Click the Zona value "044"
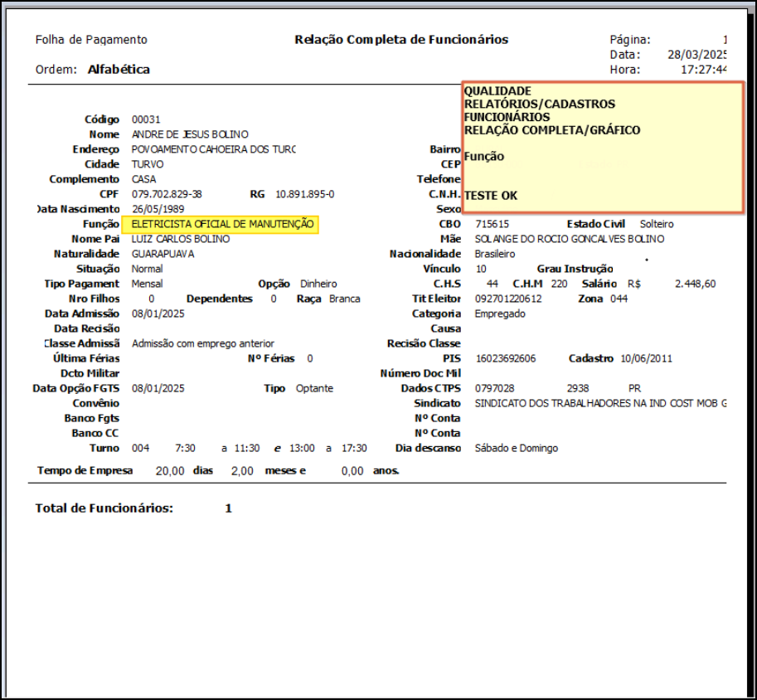 619,299
